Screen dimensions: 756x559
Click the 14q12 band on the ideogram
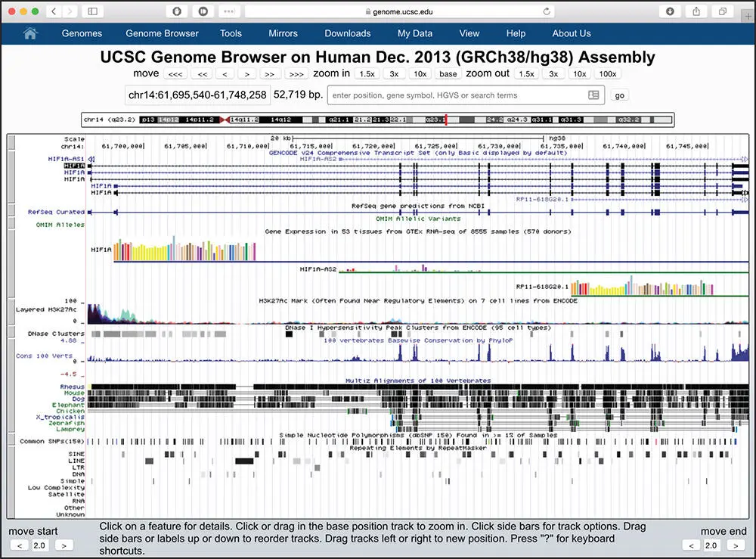click(x=280, y=120)
